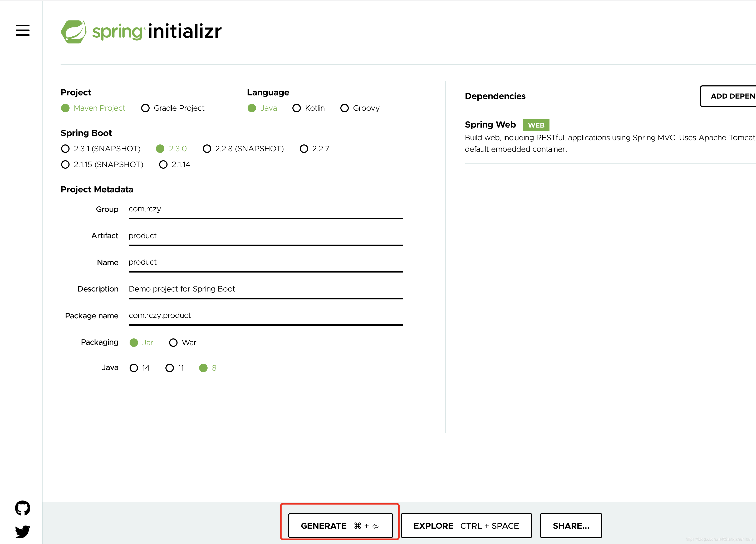
Task: Choose Java version 11
Action: pyautogui.click(x=175, y=368)
